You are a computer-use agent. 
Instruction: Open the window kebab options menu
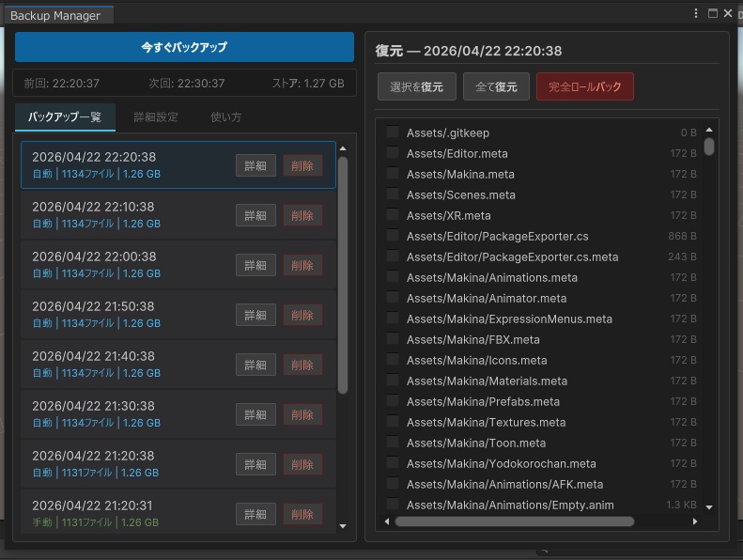tap(696, 13)
